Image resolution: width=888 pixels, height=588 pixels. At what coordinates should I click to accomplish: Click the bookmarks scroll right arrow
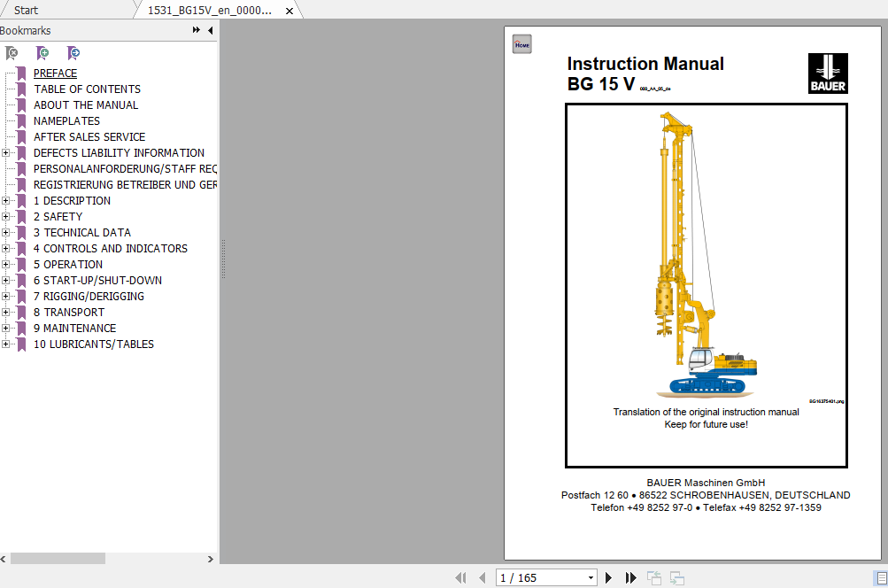point(210,559)
